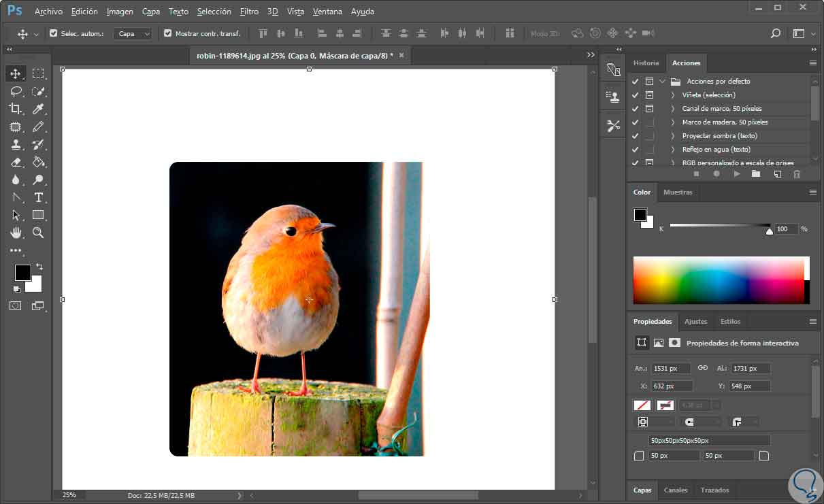Click the foreground color swatch in toolbox

click(22, 272)
